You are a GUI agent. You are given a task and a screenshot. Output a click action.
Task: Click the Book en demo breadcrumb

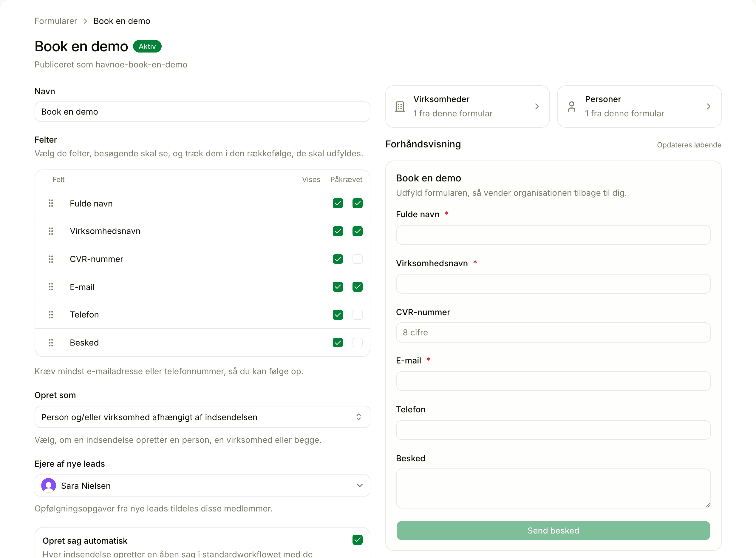[x=122, y=21]
